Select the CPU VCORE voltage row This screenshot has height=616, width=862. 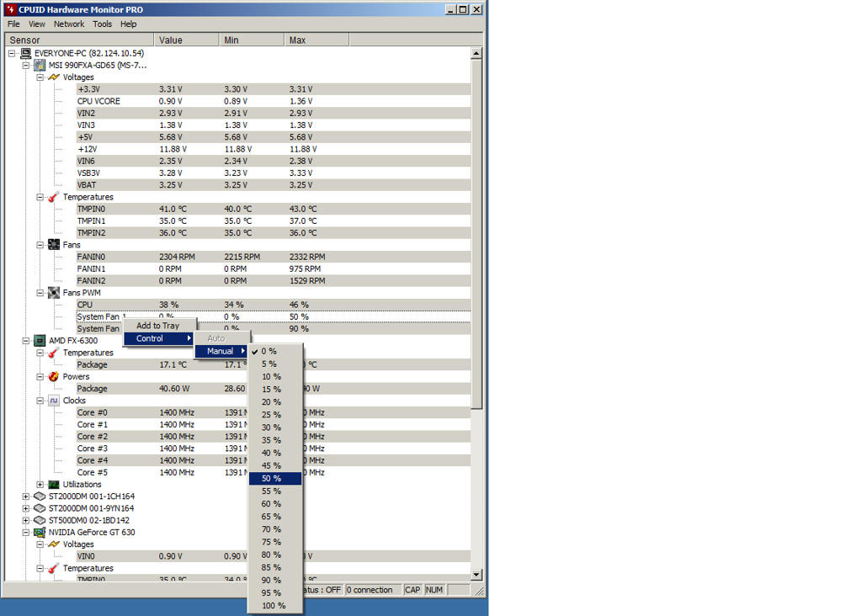point(274,101)
